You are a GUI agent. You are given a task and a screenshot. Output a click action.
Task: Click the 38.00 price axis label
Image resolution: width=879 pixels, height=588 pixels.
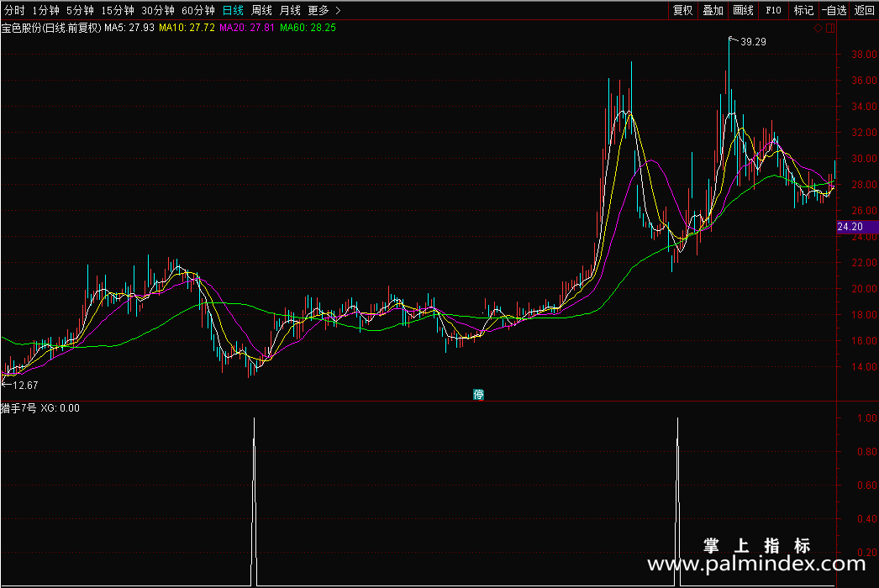864,55
